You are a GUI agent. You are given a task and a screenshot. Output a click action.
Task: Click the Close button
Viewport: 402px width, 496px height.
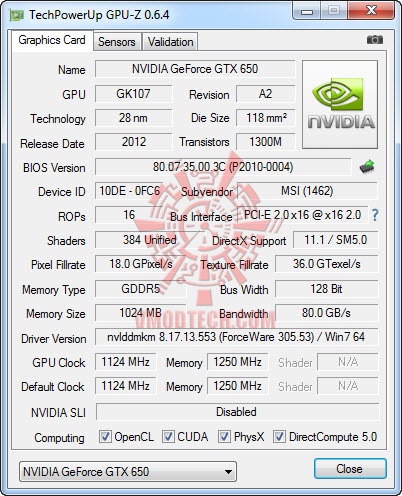(x=350, y=469)
